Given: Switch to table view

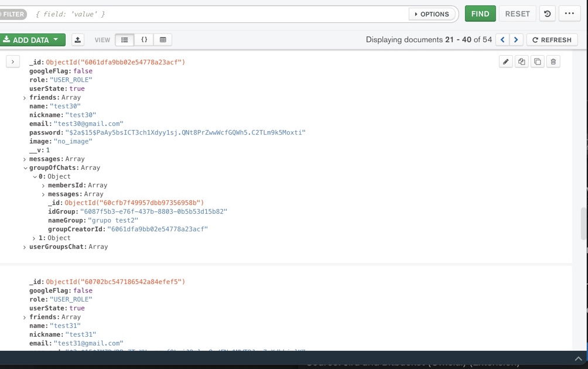Looking at the screenshot, I should (x=163, y=40).
